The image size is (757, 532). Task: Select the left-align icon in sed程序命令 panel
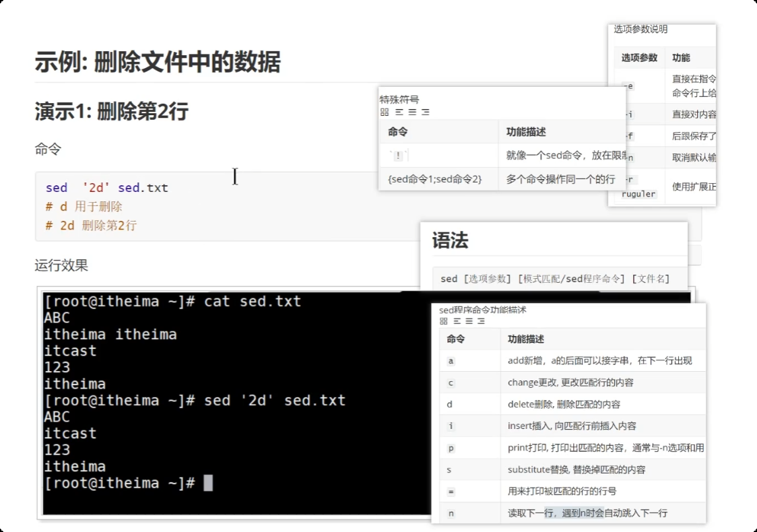457,321
